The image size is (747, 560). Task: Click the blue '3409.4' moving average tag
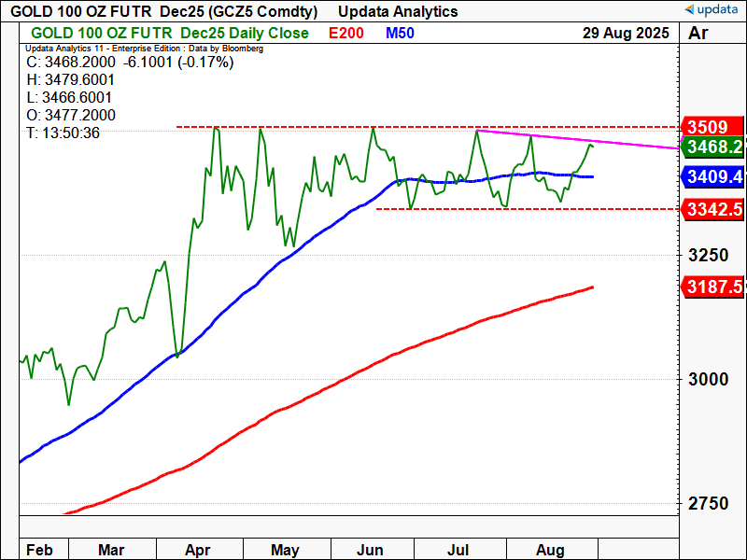tap(713, 176)
